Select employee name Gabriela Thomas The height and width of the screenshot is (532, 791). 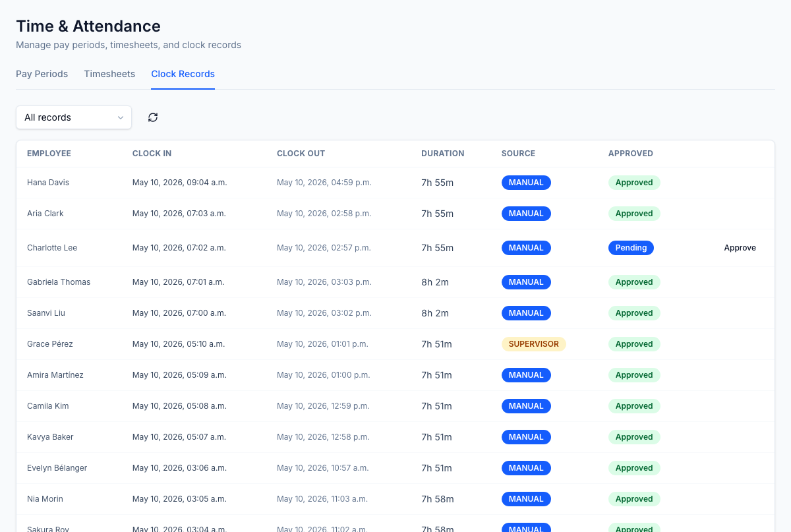point(59,282)
